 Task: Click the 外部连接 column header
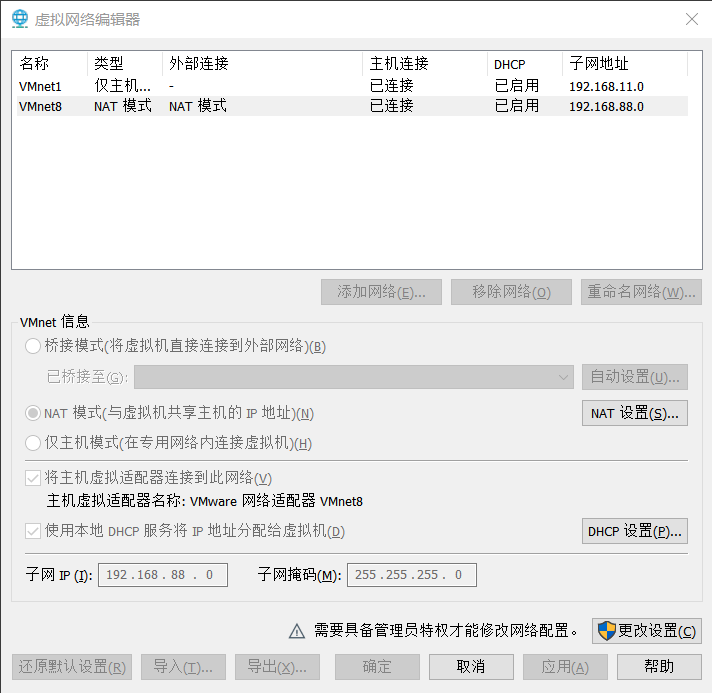[x=262, y=64]
